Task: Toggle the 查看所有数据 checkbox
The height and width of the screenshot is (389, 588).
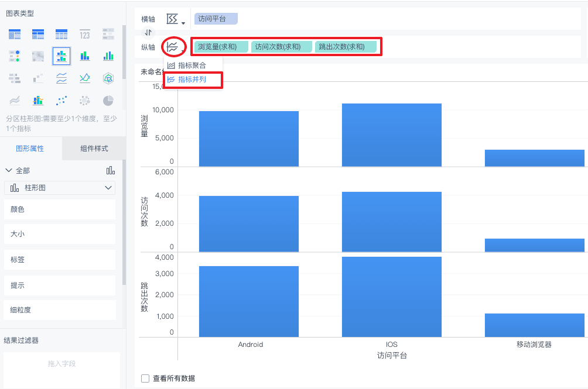Action: coord(145,378)
